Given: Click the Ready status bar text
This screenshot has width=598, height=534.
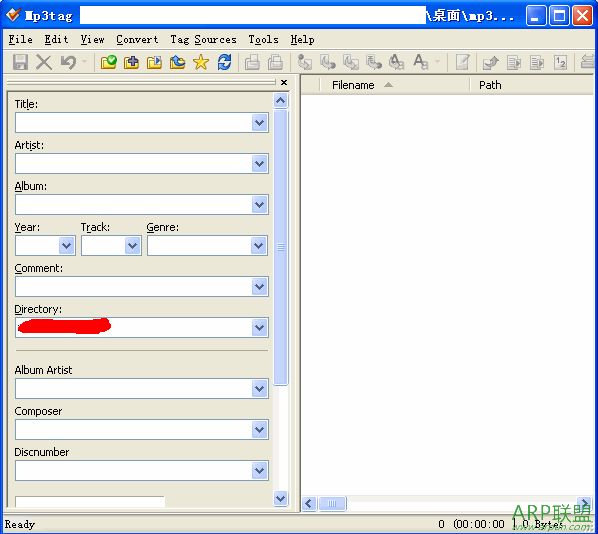Looking at the screenshot, I should click(20, 524).
